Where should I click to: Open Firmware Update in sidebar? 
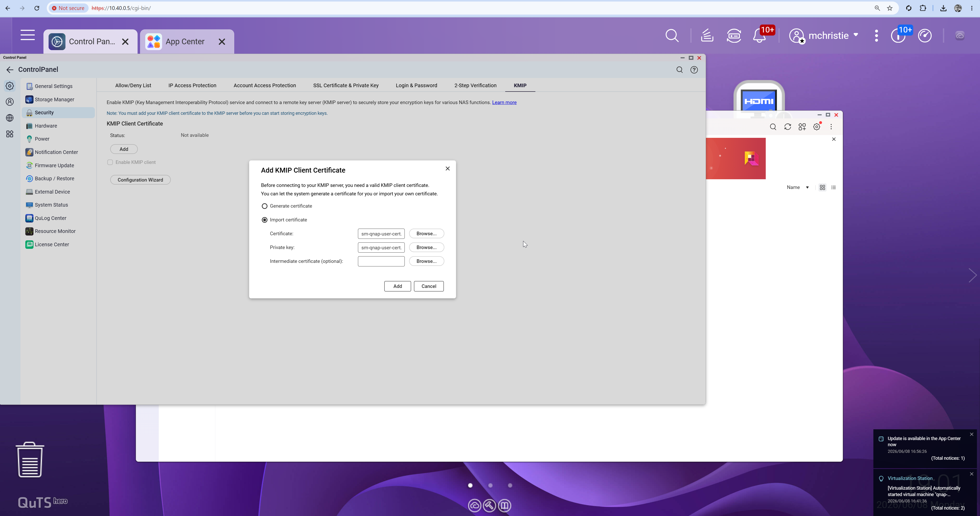pos(58,165)
